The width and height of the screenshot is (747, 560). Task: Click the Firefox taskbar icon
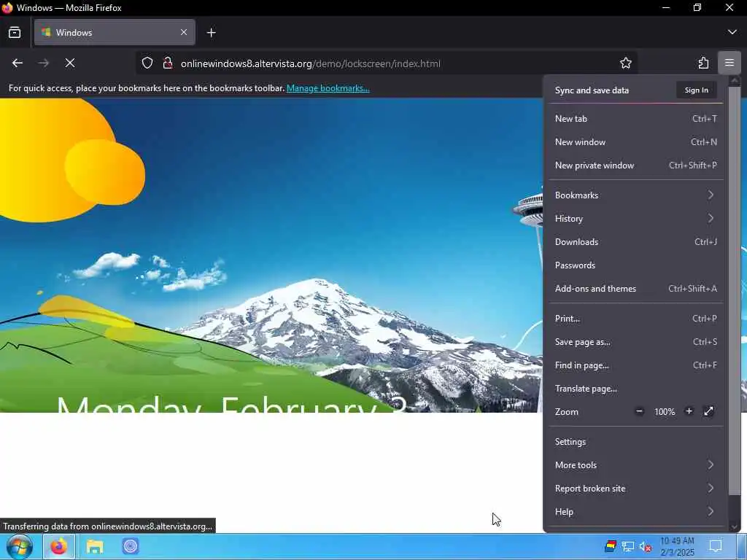tap(59, 546)
